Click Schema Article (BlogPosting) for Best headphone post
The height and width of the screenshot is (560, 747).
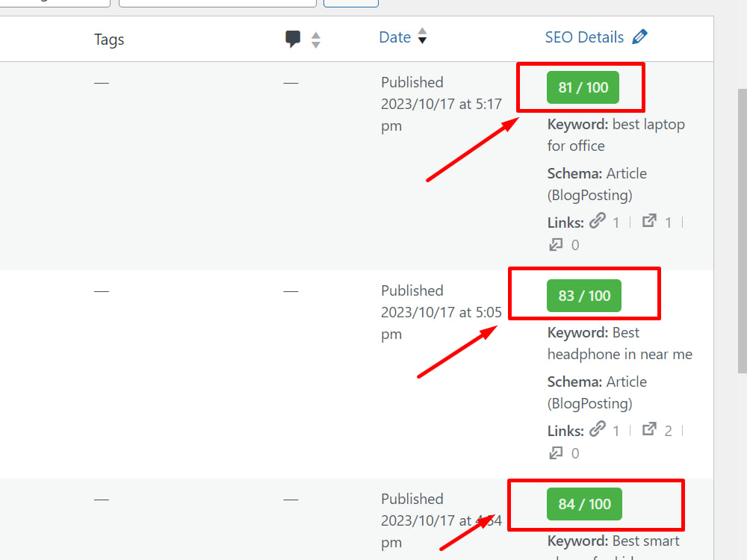click(x=597, y=393)
